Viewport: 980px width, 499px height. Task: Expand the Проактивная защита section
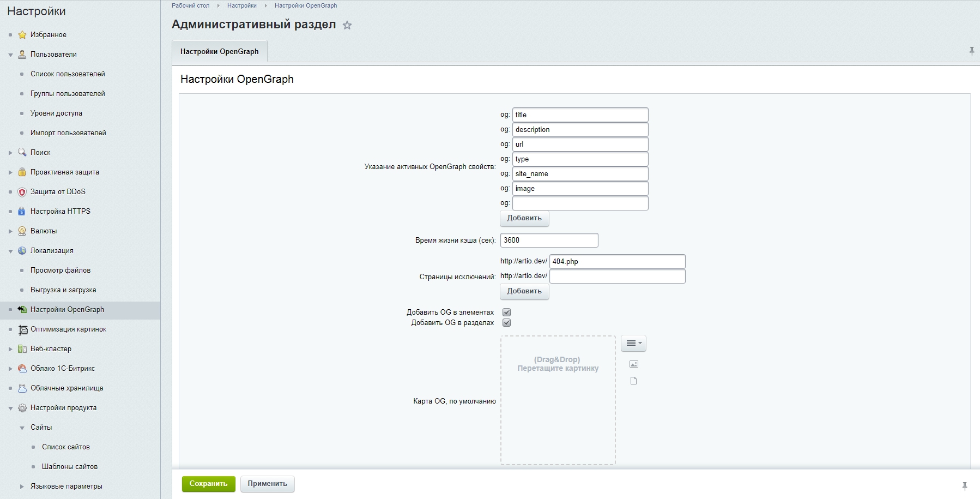pos(10,172)
